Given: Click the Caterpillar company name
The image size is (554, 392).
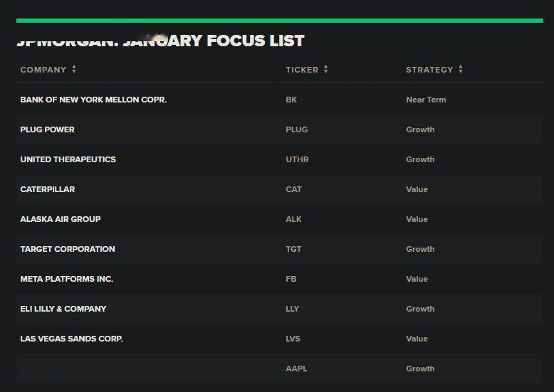Looking at the screenshot, I should [47, 189].
